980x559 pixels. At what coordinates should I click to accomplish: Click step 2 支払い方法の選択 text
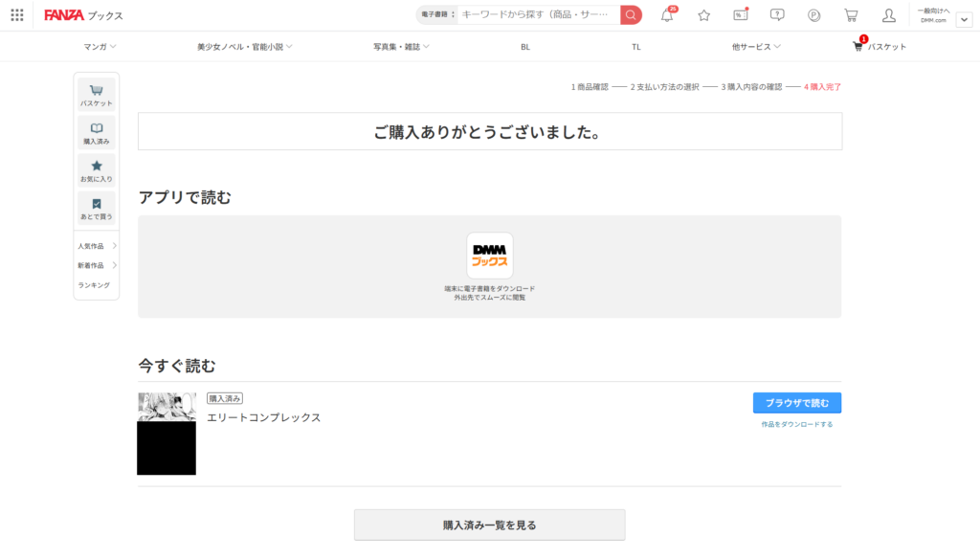tap(664, 87)
